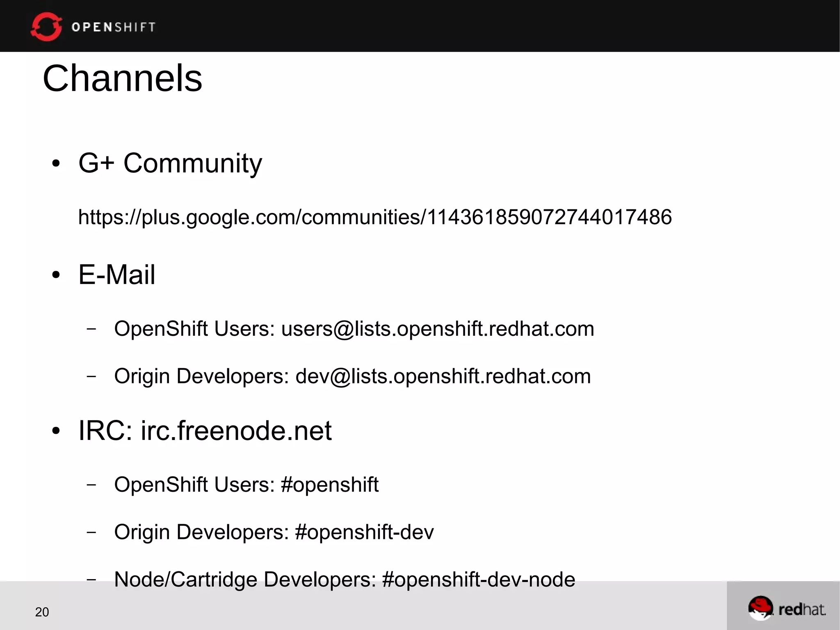Click dev@lists.openshift.redhat.com address line
This screenshot has height=630, width=840.
(x=352, y=376)
